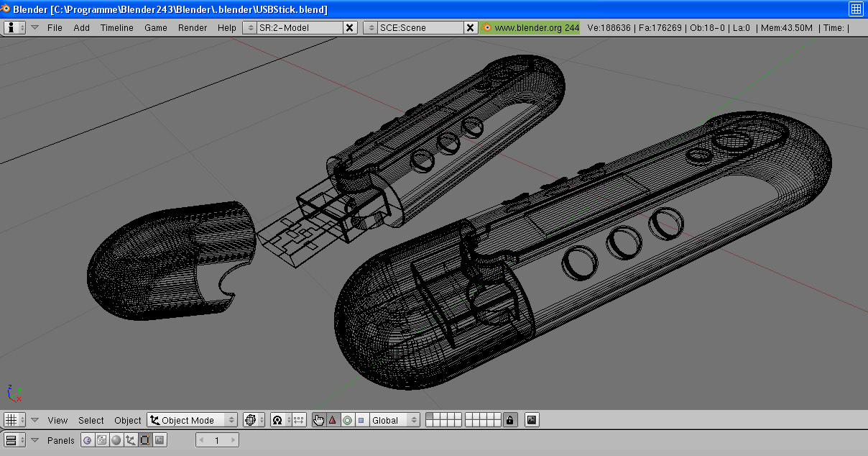Screen dimensions: 868x456
Task: Enable the rotate manipulator circle
Action: pyautogui.click(x=347, y=420)
